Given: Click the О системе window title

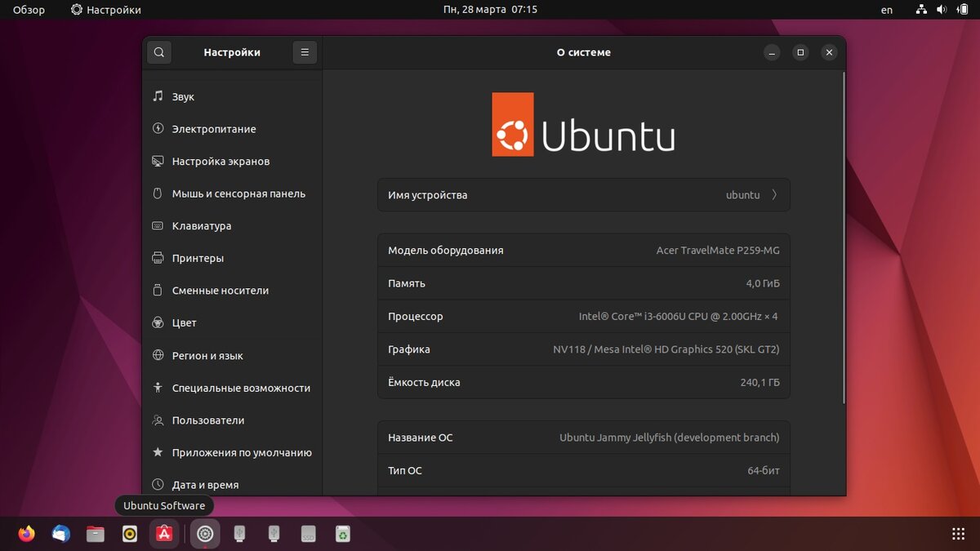Looking at the screenshot, I should [x=584, y=52].
